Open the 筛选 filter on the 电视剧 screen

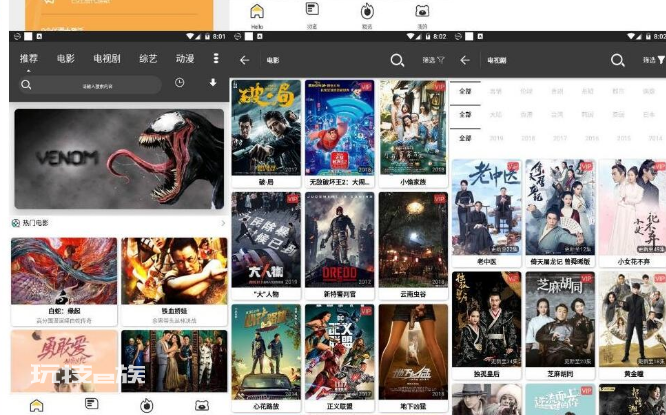pyautogui.click(x=654, y=60)
